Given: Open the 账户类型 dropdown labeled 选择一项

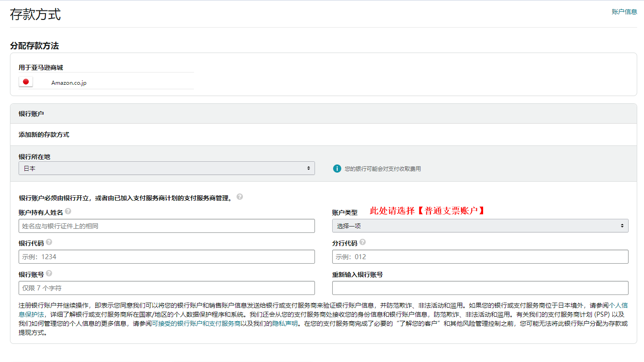Looking at the screenshot, I should (x=480, y=226).
